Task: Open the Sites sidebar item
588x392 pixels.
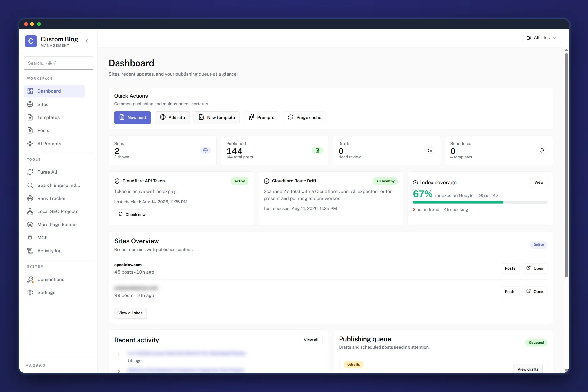Action: coord(54,104)
